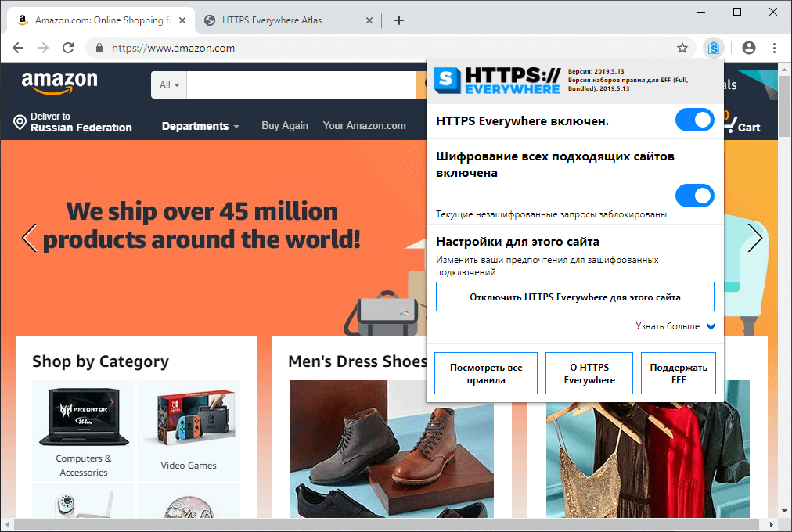The image size is (792, 532).
Task: Open Chrome's three-dot menu
Action: point(774,48)
